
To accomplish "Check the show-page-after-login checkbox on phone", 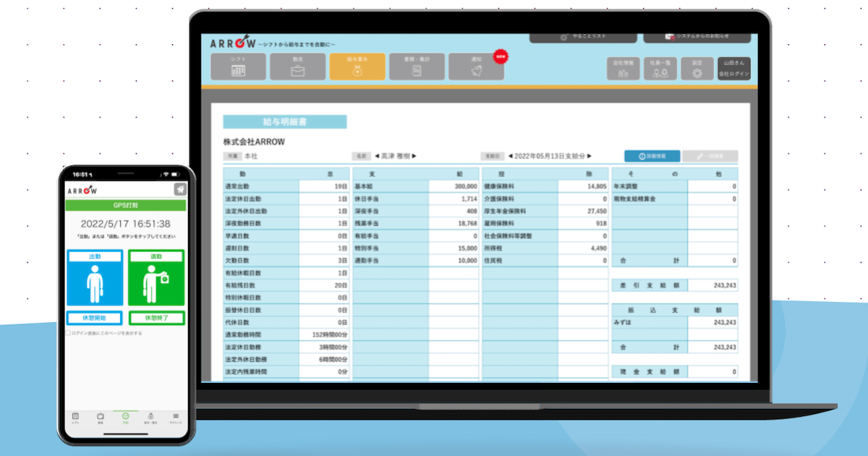I will coord(69,334).
